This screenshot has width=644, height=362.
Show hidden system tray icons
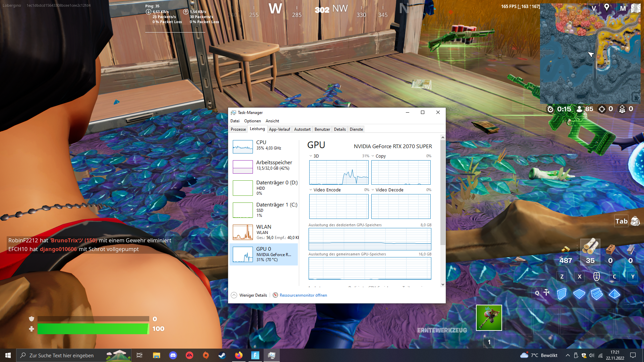pyautogui.click(x=568, y=355)
